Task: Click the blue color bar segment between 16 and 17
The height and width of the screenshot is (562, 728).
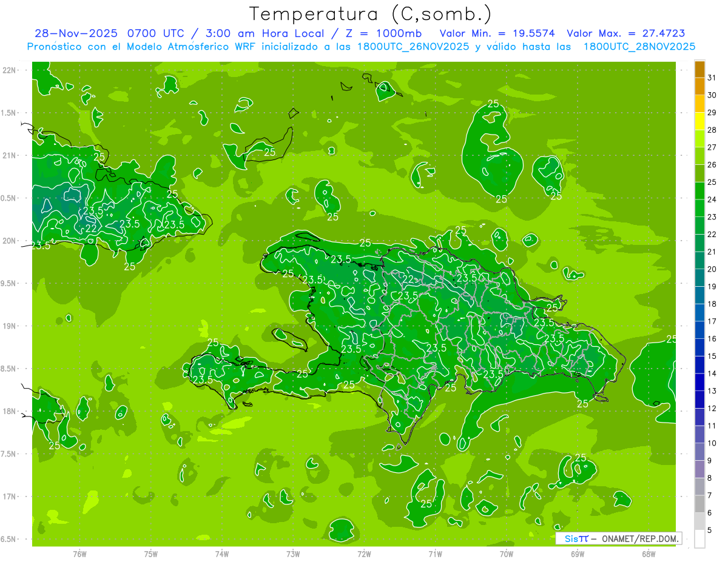Action: click(x=699, y=330)
